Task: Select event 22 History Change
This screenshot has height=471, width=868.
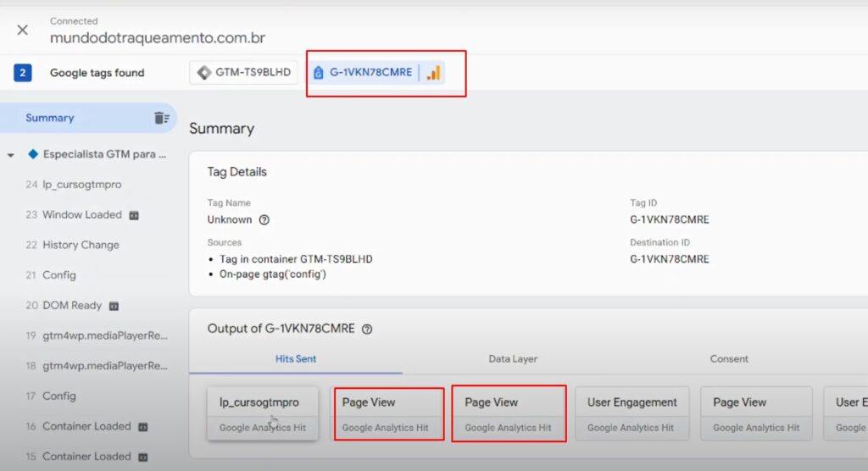Action: (x=81, y=245)
